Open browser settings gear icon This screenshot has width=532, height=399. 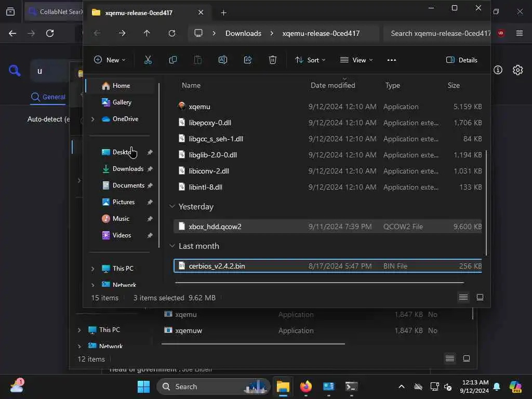coord(517,70)
